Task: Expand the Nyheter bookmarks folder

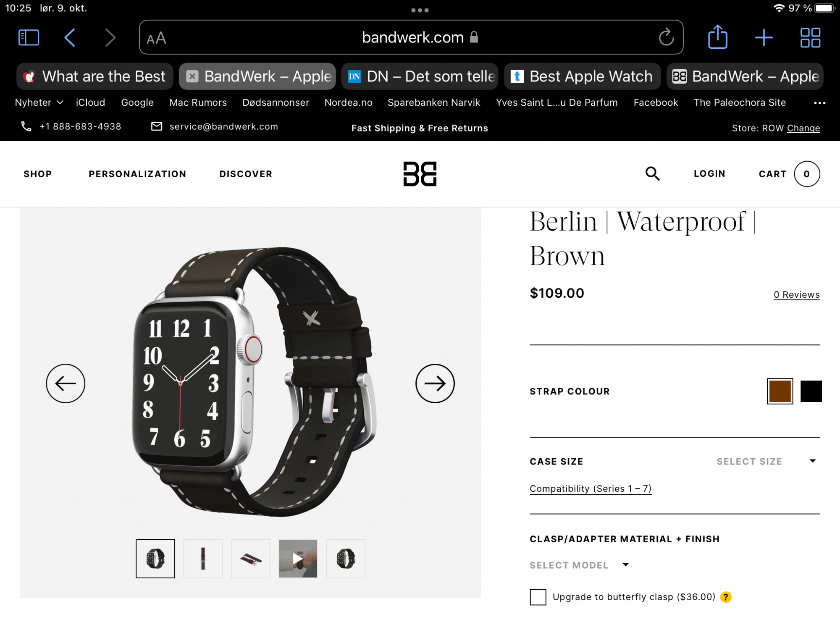Action: click(39, 102)
